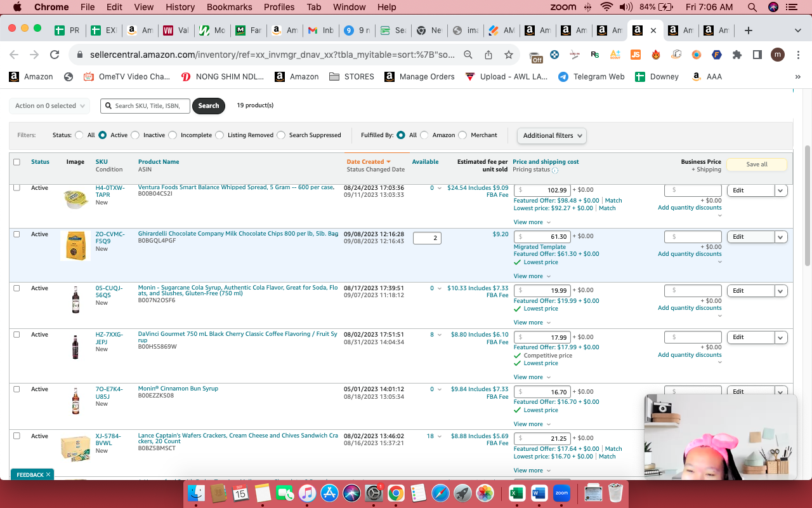This screenshot has width=812, height=508.
Task: Expand View more under Lance Captain's Wafers pricing
Action: [532, 471]
